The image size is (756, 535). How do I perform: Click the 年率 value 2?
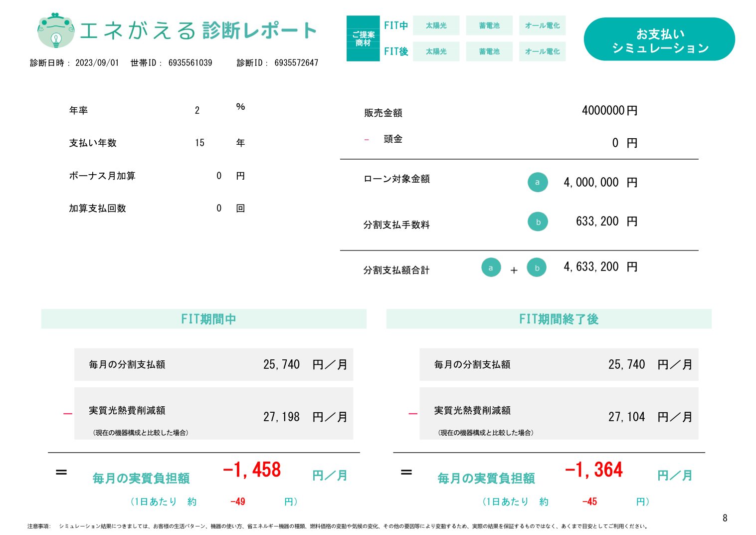(x=197, y=110)
